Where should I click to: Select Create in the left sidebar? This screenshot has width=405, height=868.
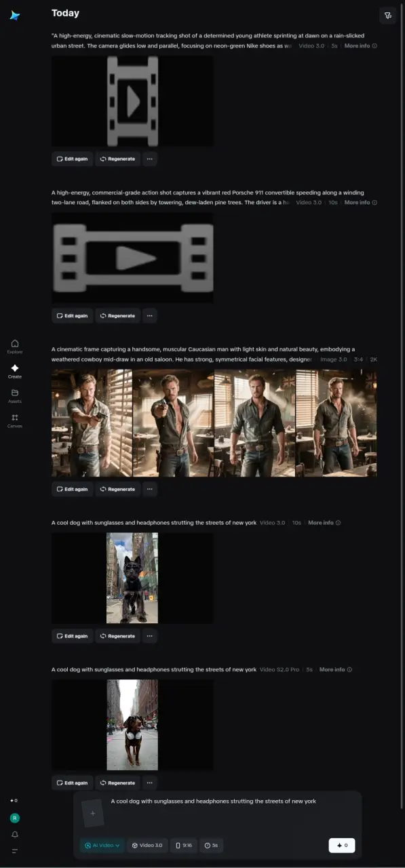coord(15,371)
